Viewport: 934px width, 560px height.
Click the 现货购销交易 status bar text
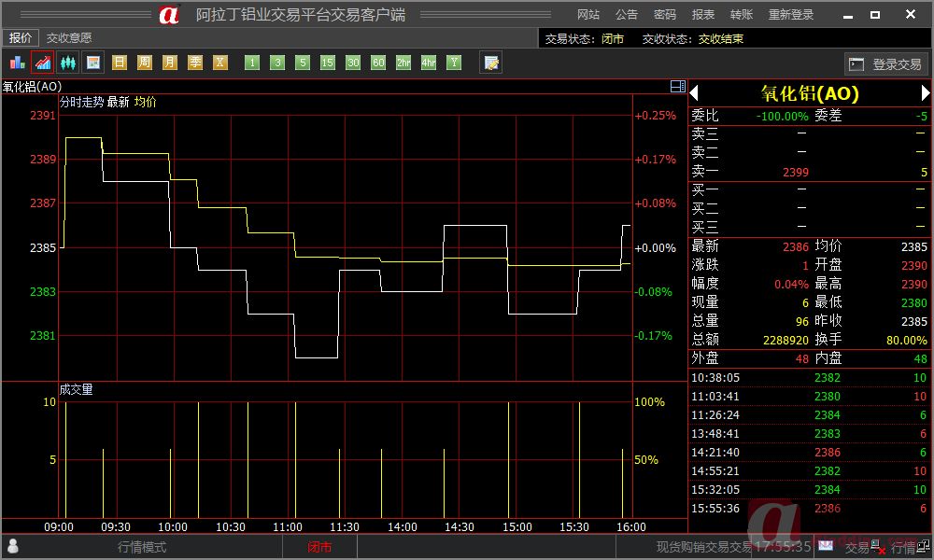703,547
